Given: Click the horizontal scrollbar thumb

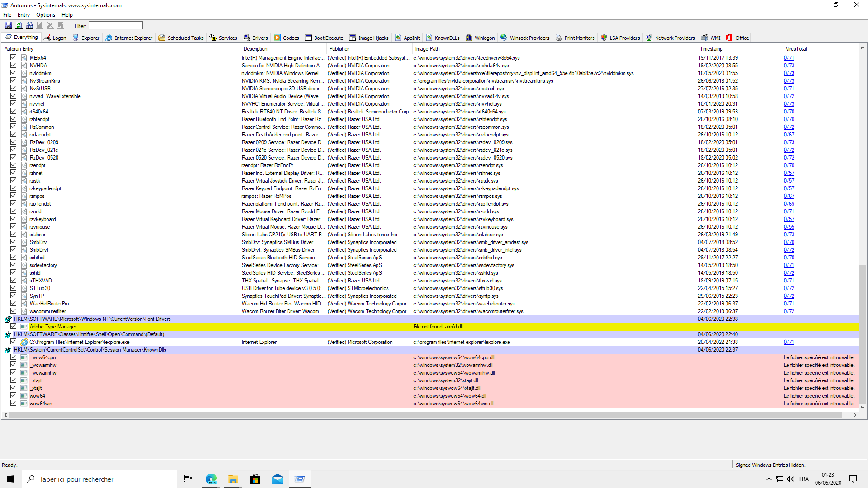Looking at the screenshot, I should pos(425,415).
